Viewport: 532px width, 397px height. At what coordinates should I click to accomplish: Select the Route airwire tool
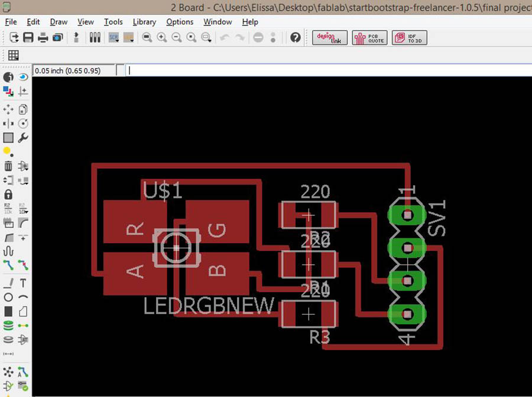coord(8,265)
